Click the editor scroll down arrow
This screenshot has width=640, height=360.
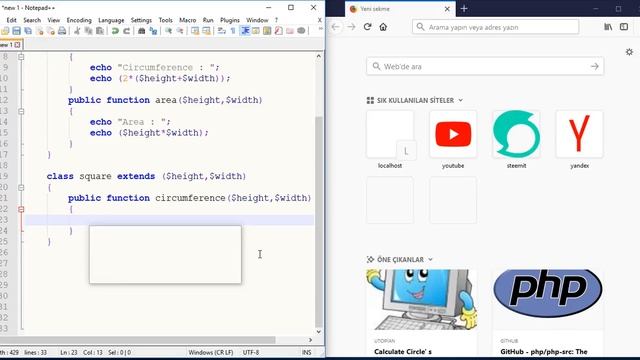[x=319, y=332]
